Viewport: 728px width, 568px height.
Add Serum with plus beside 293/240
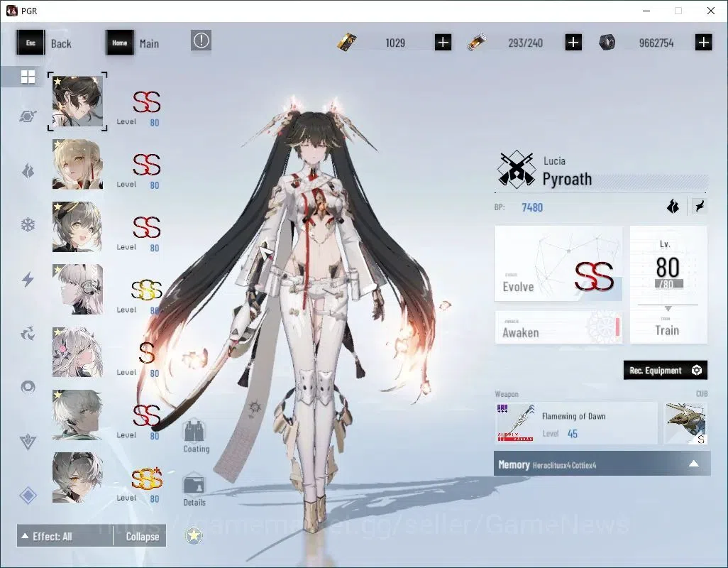[573, 43]
